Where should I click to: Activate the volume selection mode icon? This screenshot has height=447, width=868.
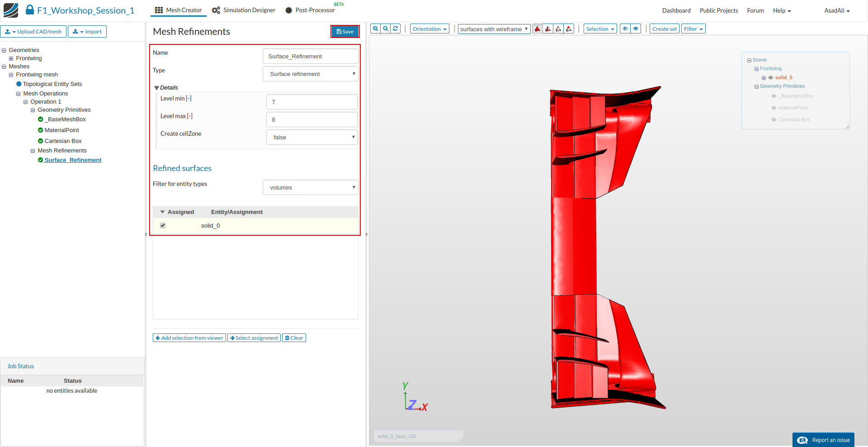click(x=538, y=29)
